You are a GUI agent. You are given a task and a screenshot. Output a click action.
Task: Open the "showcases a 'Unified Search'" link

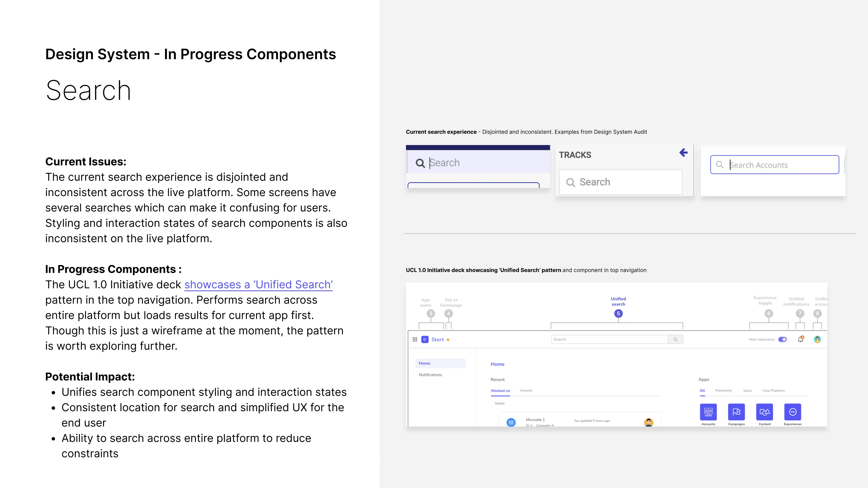258,285
